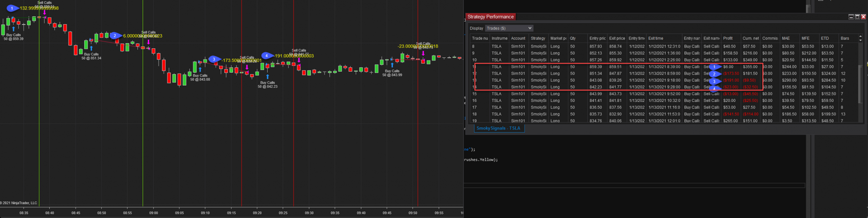Click the rushes.Yellow); line in the code editor
The width and height of the screenshot is (868, 218).
[481, 160]
